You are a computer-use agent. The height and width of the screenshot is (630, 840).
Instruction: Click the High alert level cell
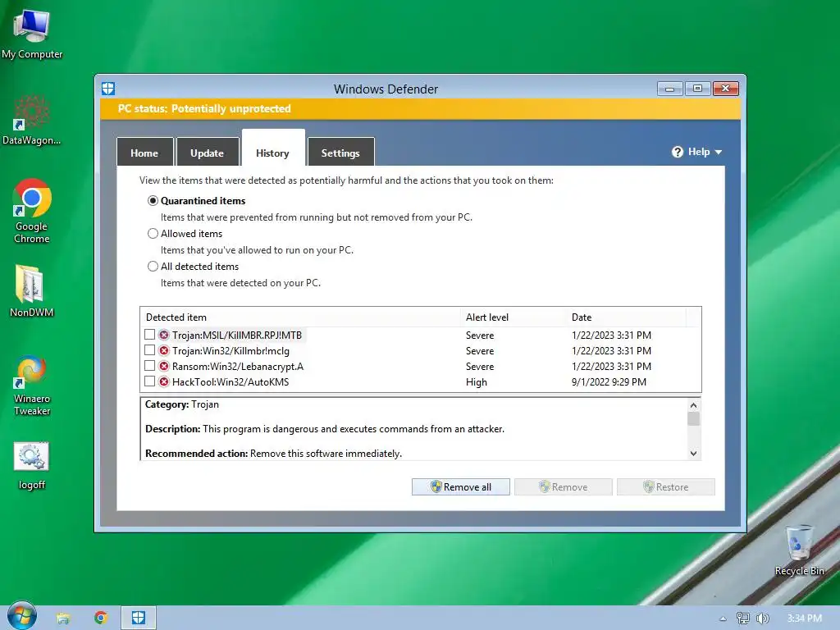point(477,382)
